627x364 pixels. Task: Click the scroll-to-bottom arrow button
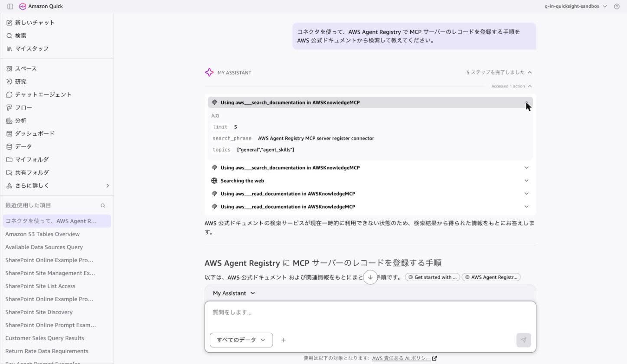370,277
